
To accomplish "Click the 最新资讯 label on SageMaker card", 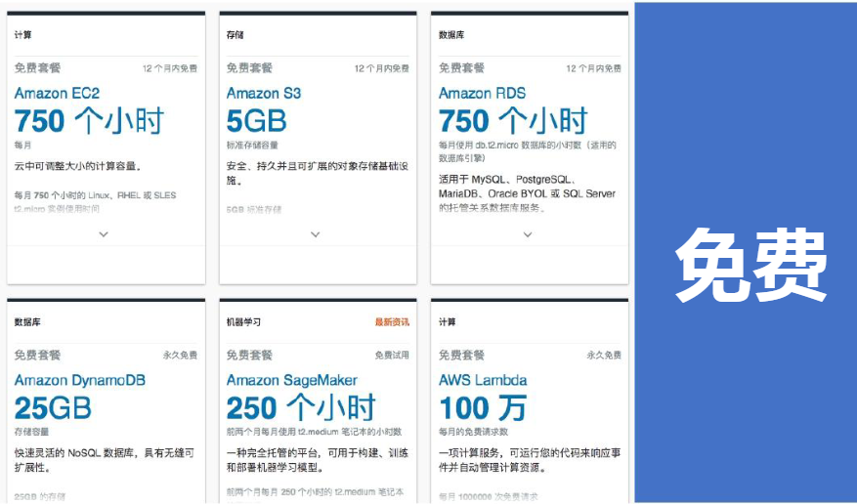I will (x=392, y=322).
